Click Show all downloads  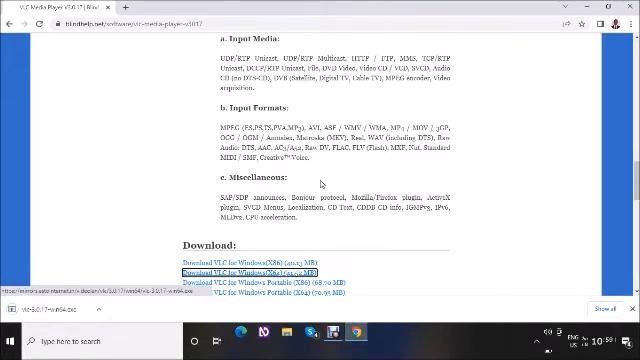605,309
